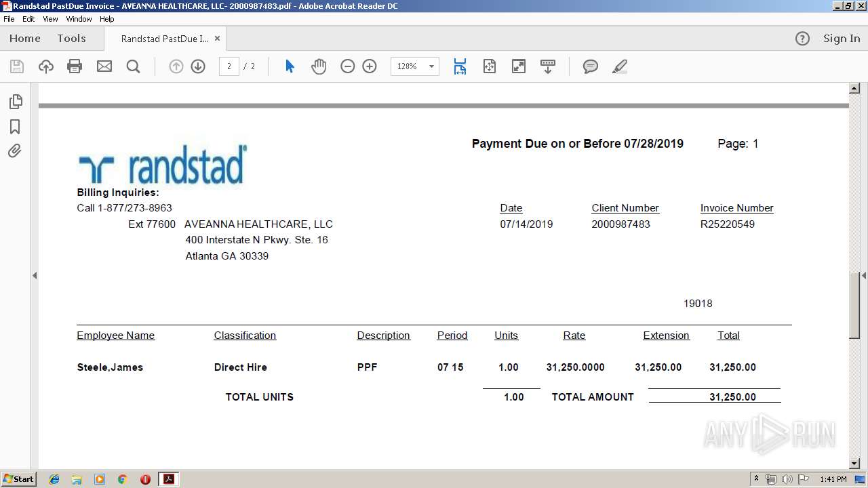Click the vertical scrollbar thumb
The height and width of the screenshot is (488, 868).
854,304
